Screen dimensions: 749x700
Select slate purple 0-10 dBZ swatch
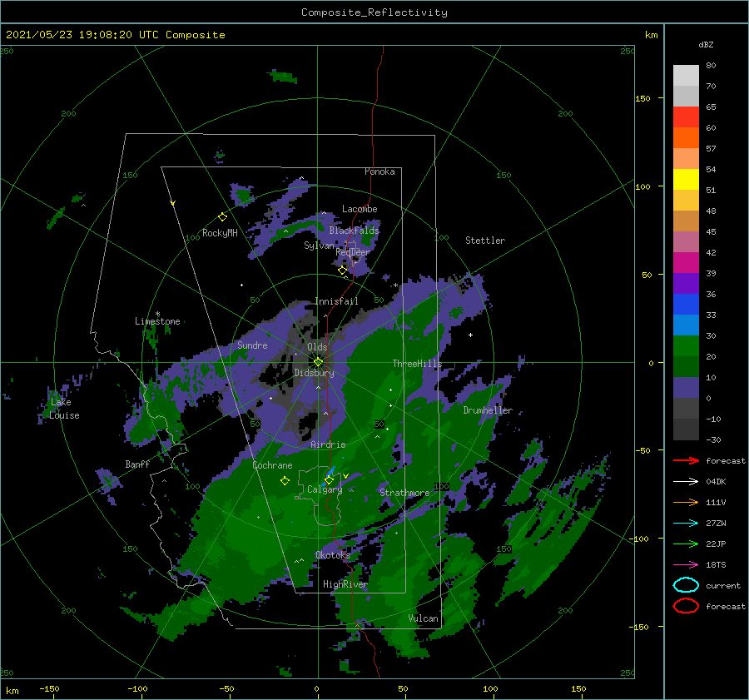(x=686, y=388)
